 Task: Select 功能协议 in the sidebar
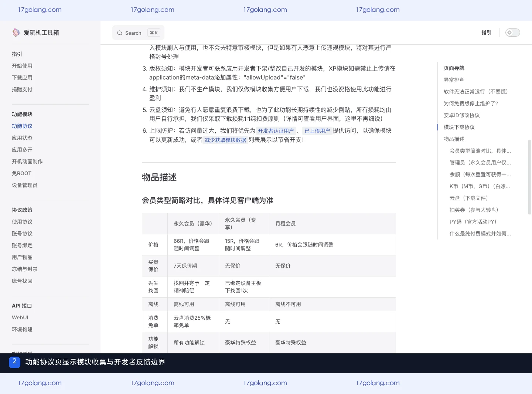(x=22, y=126)
